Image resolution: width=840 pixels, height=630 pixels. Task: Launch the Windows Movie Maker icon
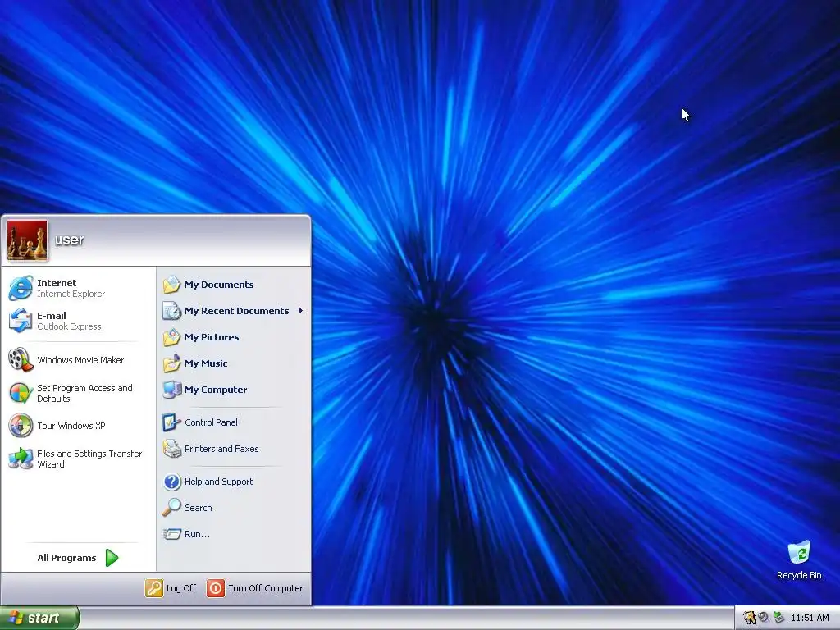point(21,359)
